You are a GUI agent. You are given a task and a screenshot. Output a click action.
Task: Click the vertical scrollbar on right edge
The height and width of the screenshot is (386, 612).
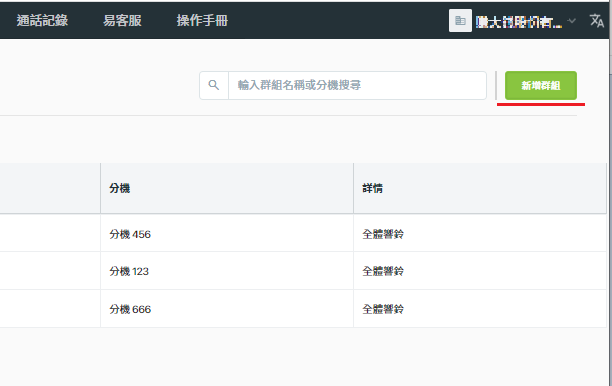pos(610,193)
